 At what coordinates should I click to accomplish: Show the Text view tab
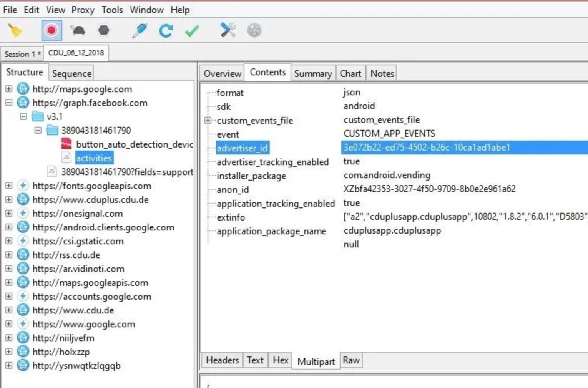255,360
